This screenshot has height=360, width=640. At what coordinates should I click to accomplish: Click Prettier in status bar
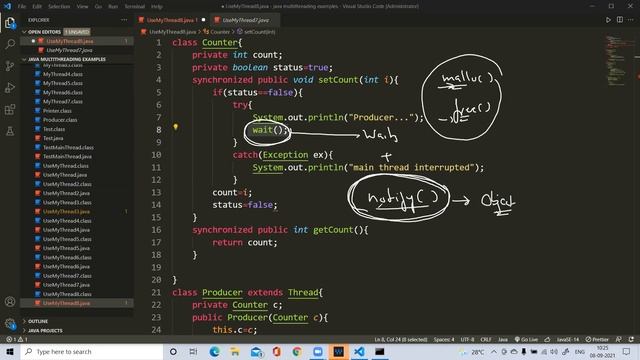click(x=597, y=339)
